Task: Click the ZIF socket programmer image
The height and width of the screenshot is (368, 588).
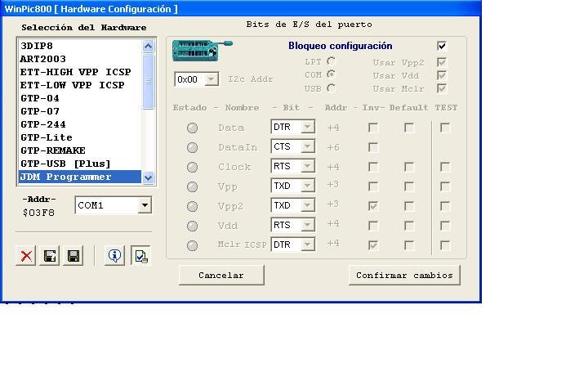Action: click(201, 51)
